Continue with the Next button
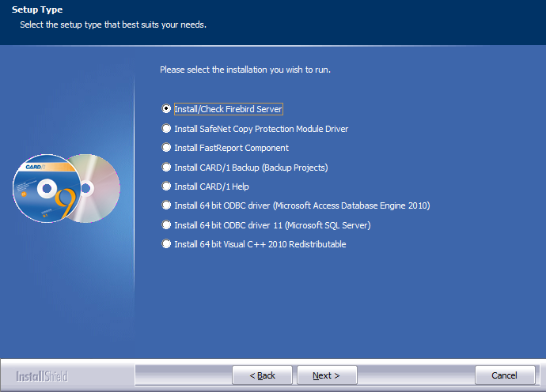Image resolution: width=546 pixels, height=392 pixels. [x=327, y=375]
